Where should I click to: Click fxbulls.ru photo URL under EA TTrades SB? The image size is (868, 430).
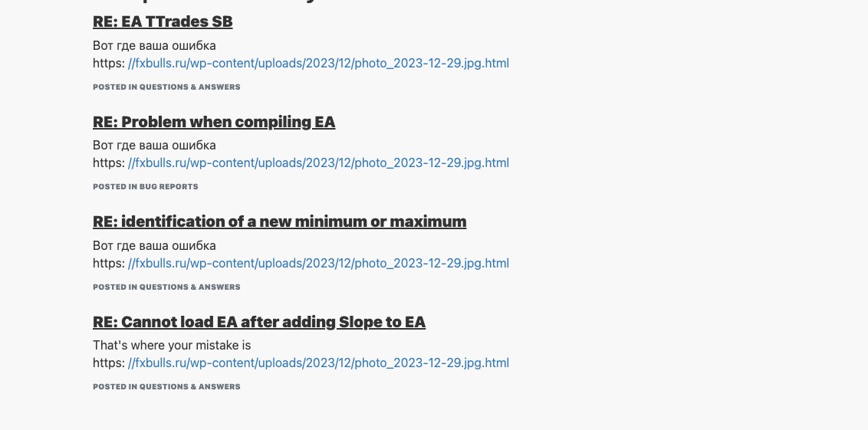tap(318, 64)
